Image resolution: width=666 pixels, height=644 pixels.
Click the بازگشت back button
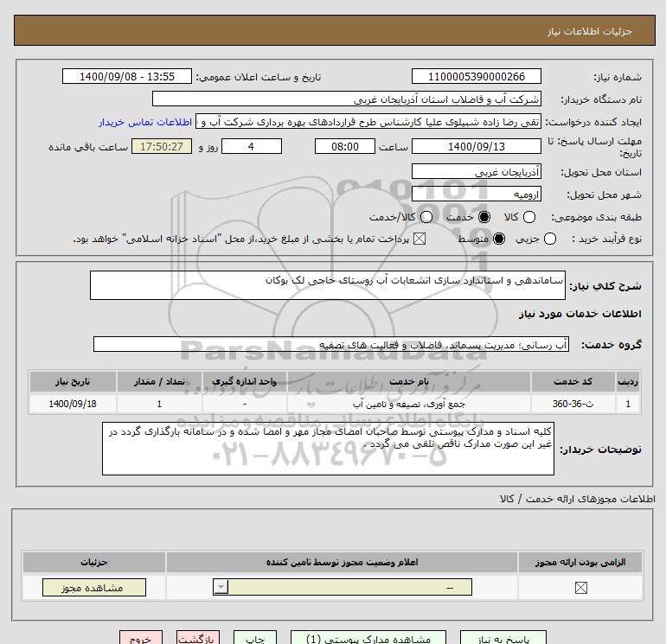pos(198,638)
